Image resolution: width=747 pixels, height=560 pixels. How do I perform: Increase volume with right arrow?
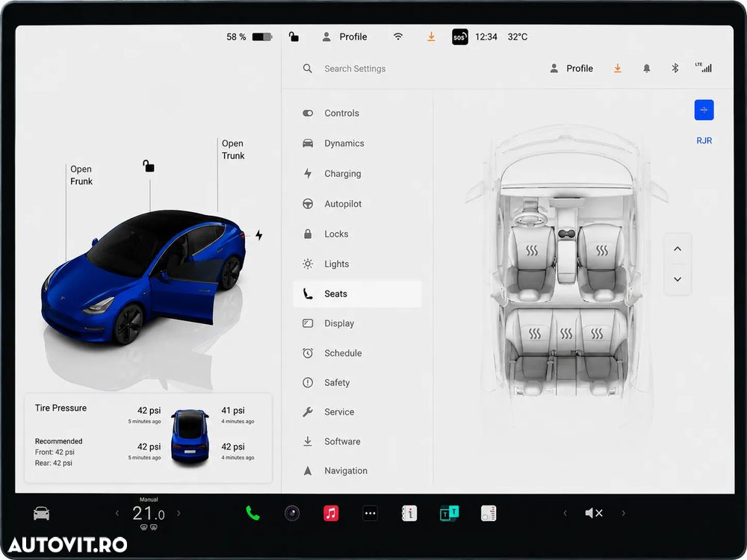[x=623, y=514]
